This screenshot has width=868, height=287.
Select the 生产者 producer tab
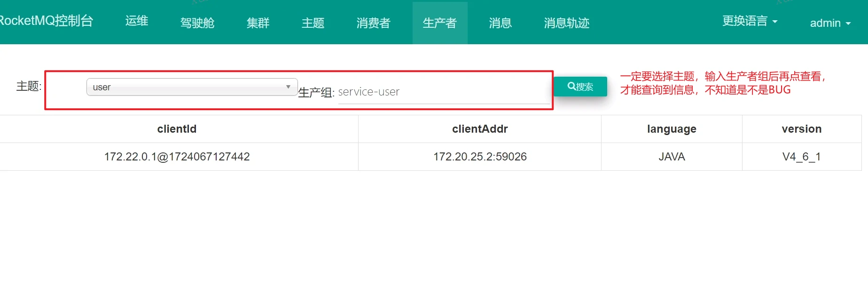[x=440, y=23]
